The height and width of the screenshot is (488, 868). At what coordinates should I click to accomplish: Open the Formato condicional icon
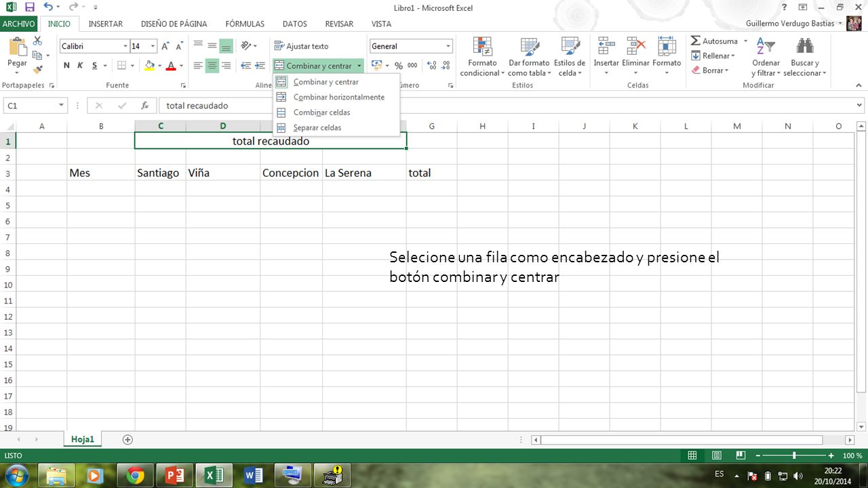[x=482, y=47]
